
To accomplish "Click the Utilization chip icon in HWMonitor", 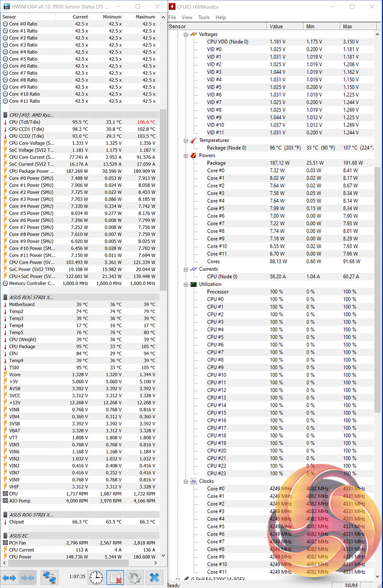I will coord(194,284).
